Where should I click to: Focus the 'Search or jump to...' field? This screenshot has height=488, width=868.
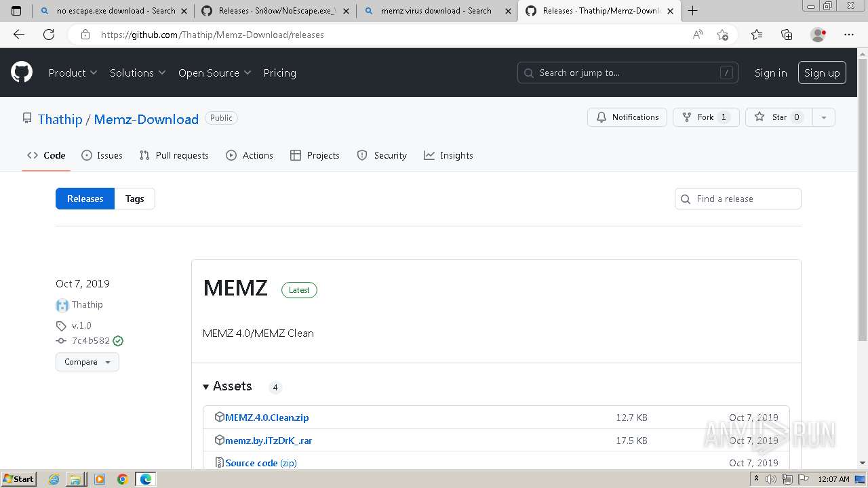click(x=629, y=73)
